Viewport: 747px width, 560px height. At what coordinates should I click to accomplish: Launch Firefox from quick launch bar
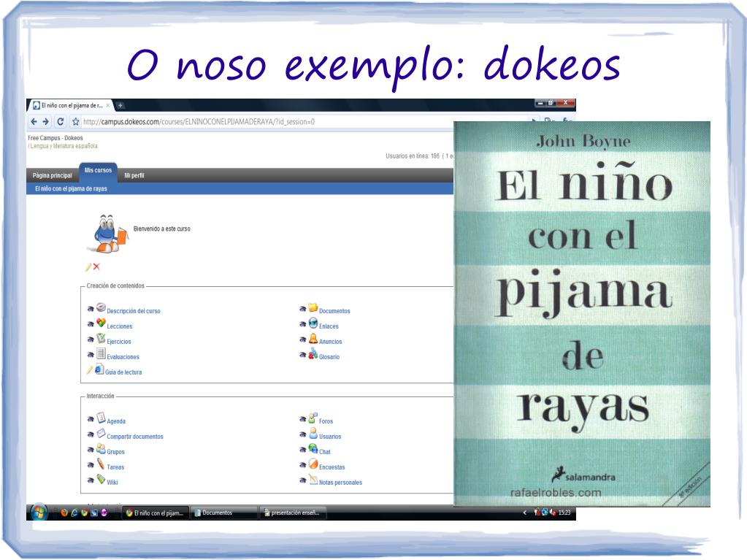[64, 513]
